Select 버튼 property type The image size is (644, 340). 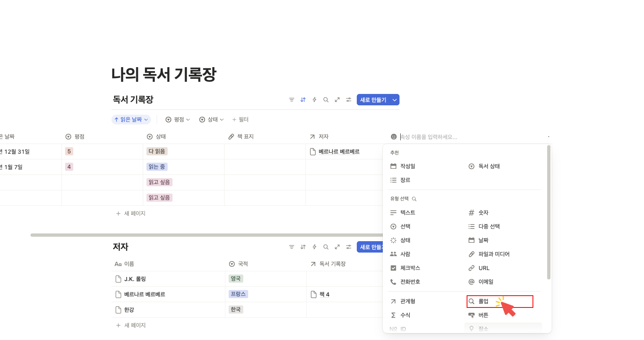click(x=503, y=315)
